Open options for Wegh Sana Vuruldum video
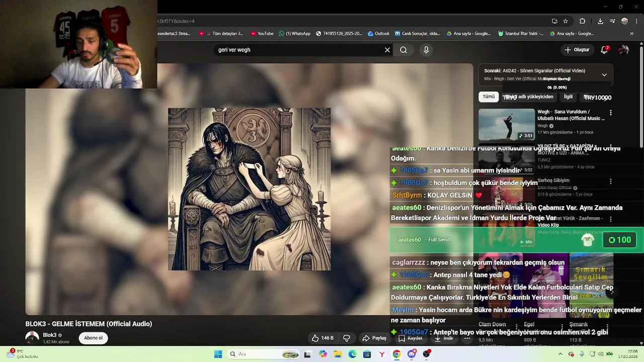Image resolution: width=644 pixels, height=362 pixels. [x=611, y=113]
